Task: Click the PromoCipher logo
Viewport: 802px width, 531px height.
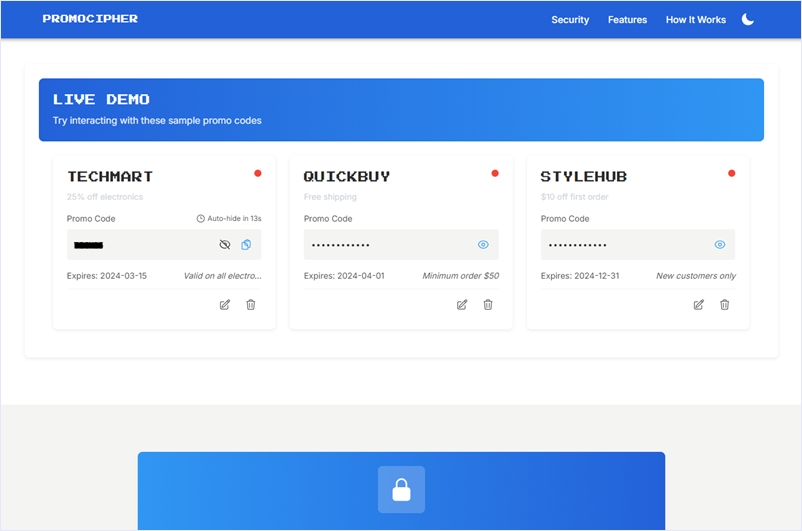Action: (90, 19)
